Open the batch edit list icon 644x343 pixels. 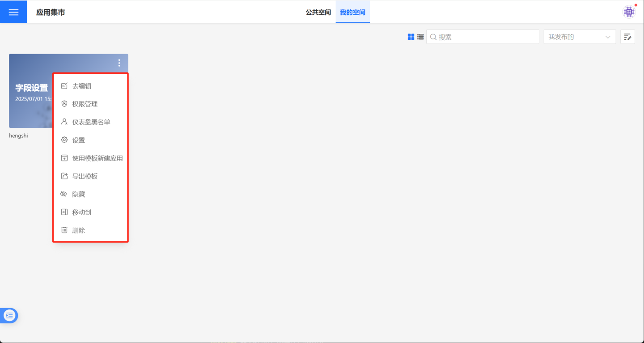[x=627, y=37]
